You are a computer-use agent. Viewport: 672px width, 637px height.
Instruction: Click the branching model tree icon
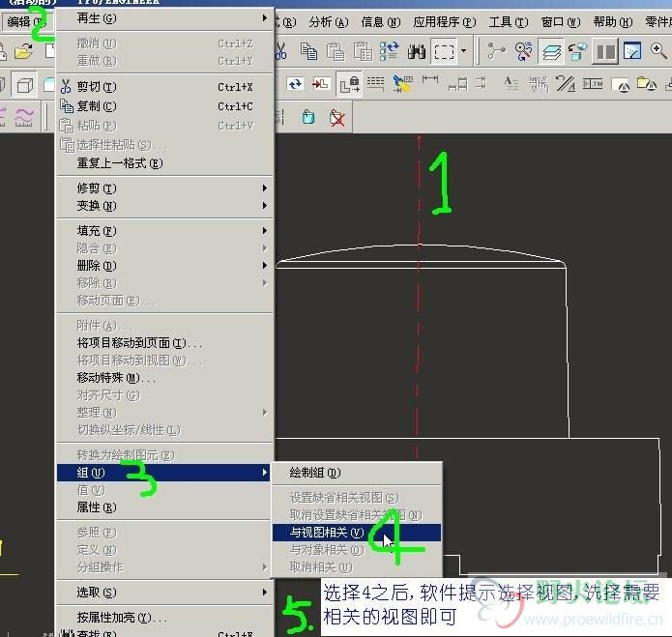(x=496, y=51)
